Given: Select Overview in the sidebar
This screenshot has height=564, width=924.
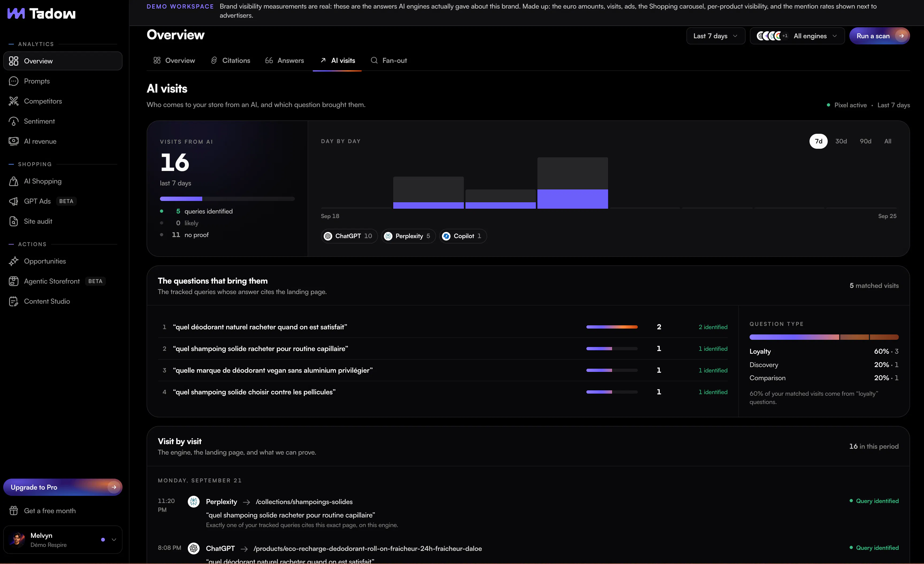Looking at the screenshot, I should (63, 61).
